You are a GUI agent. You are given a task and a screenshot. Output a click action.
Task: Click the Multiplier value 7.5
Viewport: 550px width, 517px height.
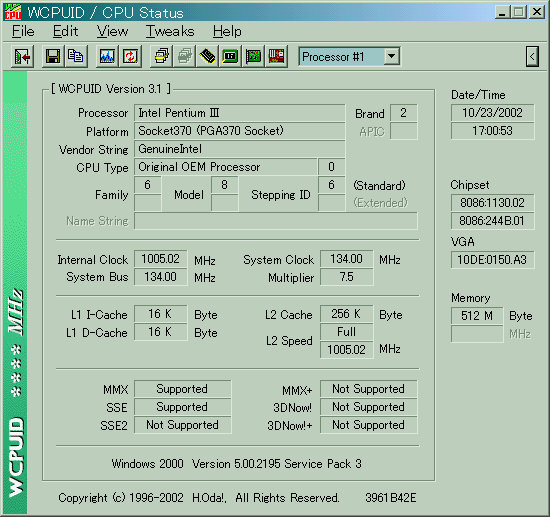click(347, 277)
